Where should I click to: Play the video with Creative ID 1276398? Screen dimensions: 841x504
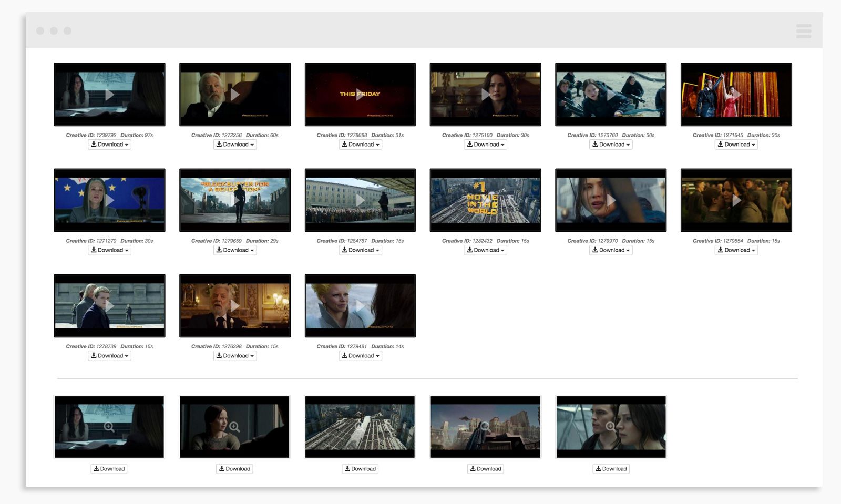[x=235, y=306]
